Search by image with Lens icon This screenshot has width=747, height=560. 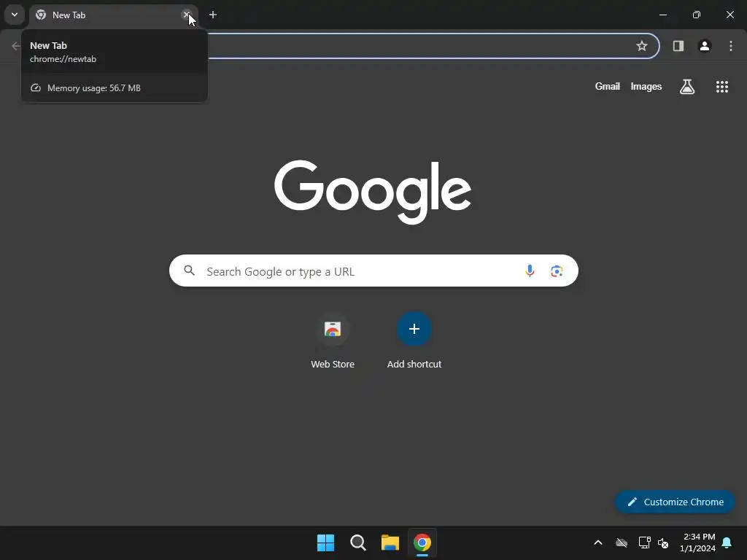click(x=557, y=271)
